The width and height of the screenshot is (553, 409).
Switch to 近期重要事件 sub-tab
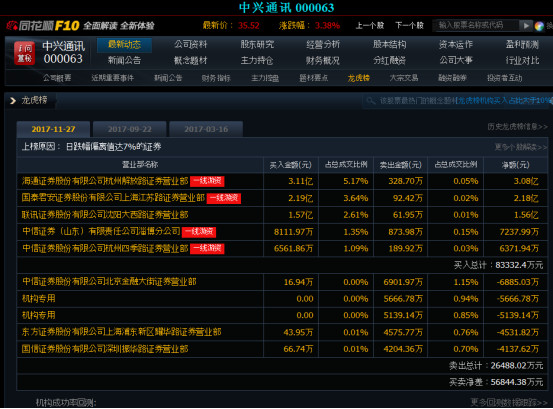coord(113,78)
